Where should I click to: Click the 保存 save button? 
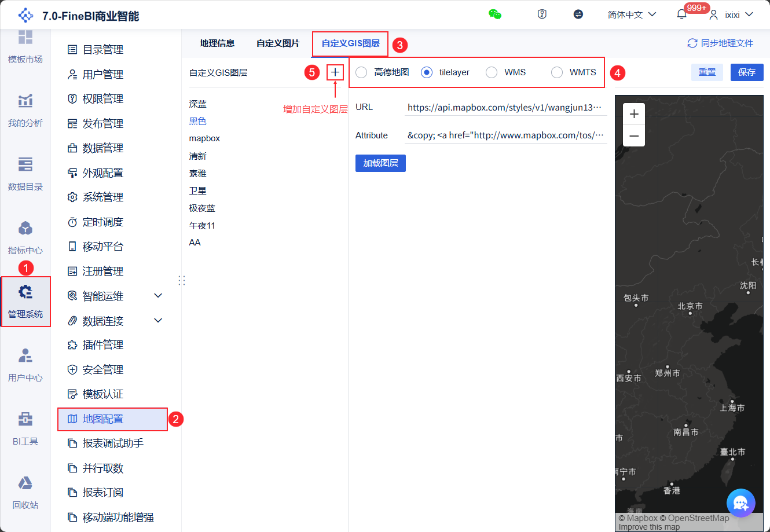[x=747, y=72]
